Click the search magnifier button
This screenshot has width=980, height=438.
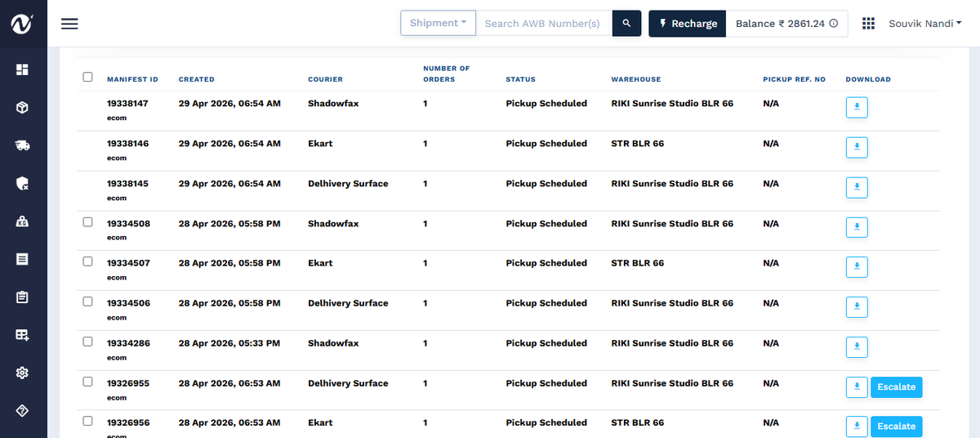coord(626,23)
